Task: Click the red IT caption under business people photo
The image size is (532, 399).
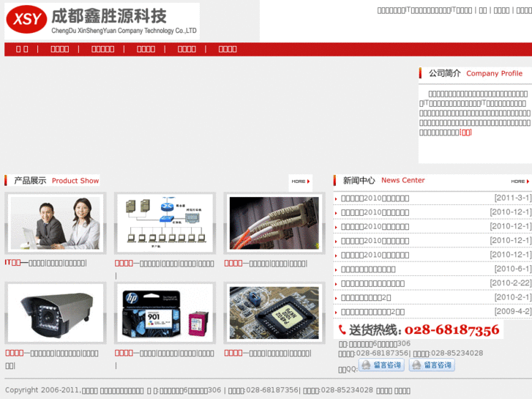Action: (x=13, y=263)
